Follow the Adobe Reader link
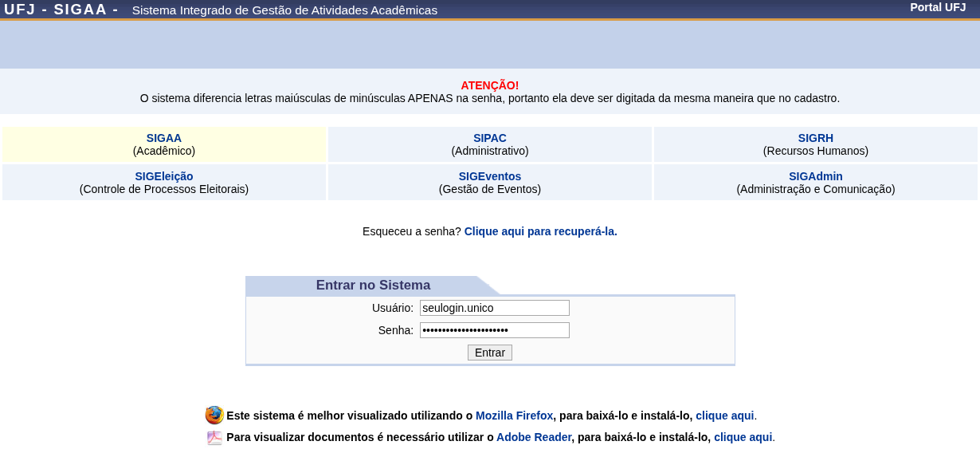Screen dimensions: 980x461 [x=534, y=437]
